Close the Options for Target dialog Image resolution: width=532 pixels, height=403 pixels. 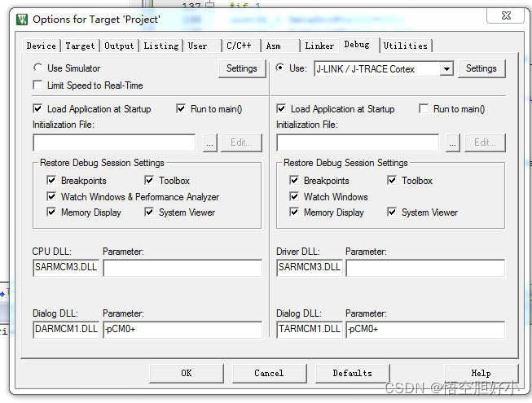point(506,15)
